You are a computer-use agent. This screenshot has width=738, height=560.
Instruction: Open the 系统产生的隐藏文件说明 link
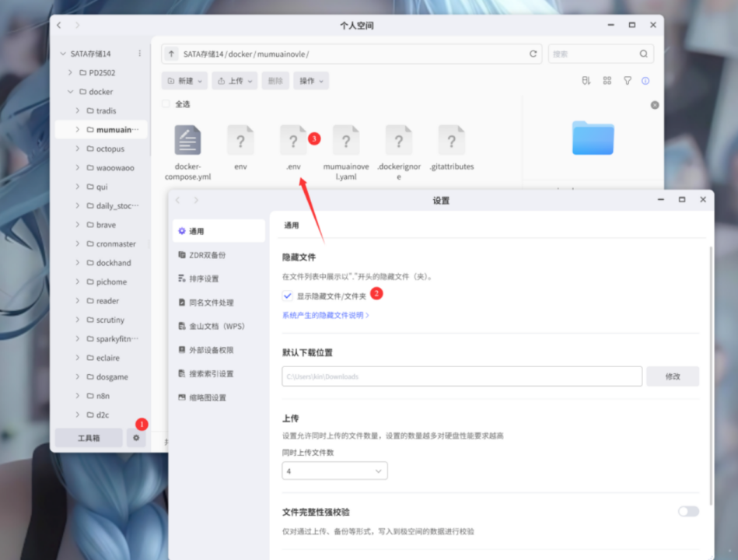coord(325,316)
